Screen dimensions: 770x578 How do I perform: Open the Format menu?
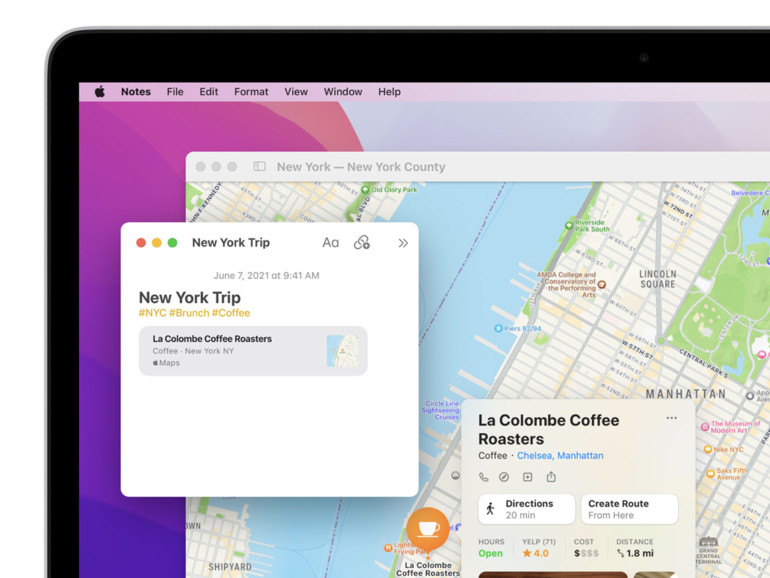[x=251, y=92]
